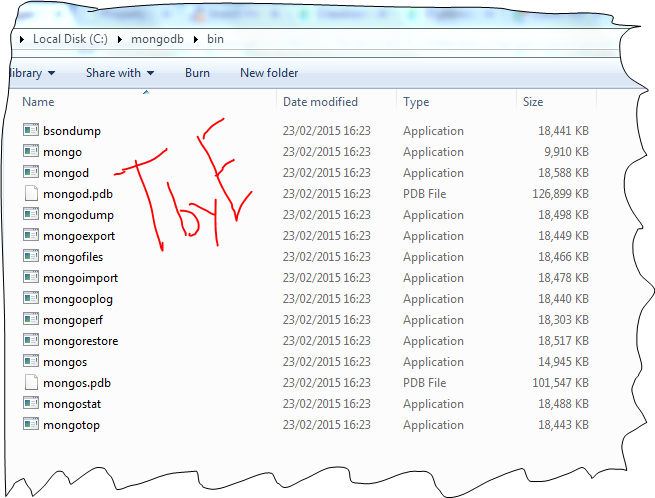This screenshot has height=498, width=655.
Task: Select the file name mongo
Action: click(62, 152)
